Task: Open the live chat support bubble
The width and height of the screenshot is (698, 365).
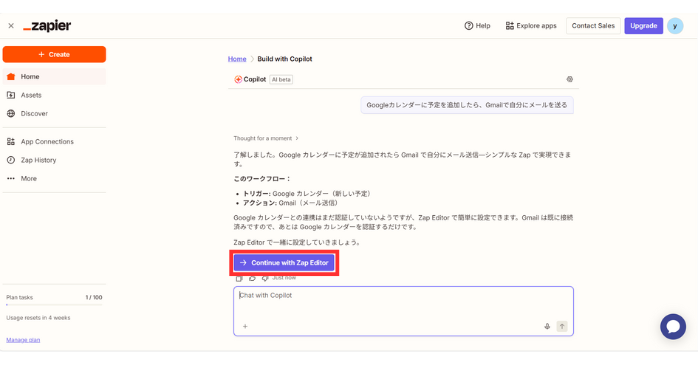Action: (x=673, y=327)
